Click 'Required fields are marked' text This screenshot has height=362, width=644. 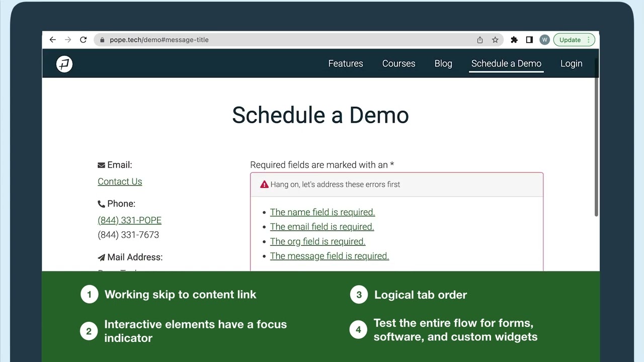point(322,165)
